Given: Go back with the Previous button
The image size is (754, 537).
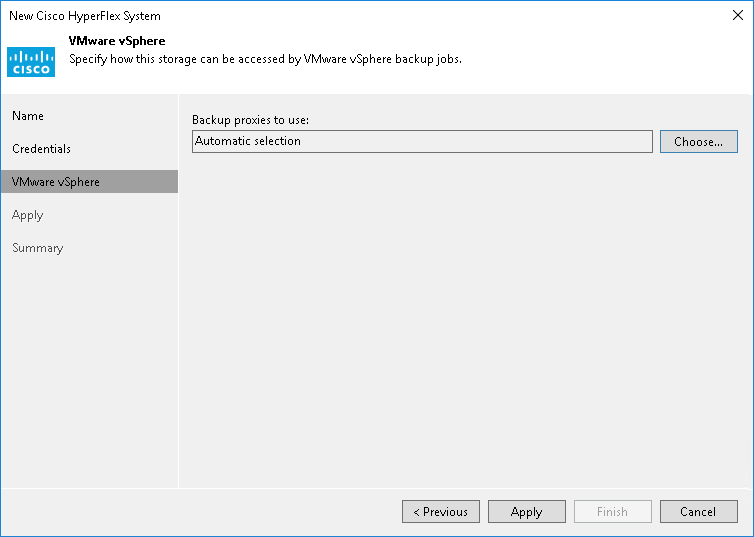Looking at the screenshot, I should (x=441, y=512).
